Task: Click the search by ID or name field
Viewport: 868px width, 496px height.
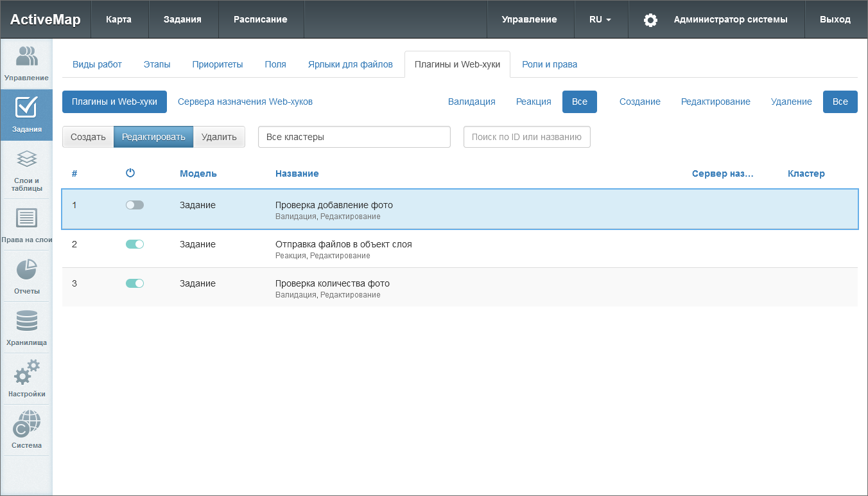Action: pyautogui.click(x=526, y=137)
